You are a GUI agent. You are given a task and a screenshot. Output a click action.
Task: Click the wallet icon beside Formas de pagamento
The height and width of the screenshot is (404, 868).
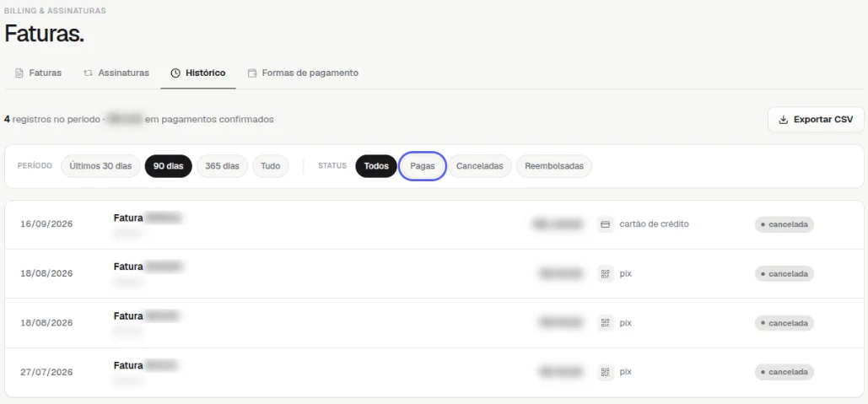tap(252, 73)
